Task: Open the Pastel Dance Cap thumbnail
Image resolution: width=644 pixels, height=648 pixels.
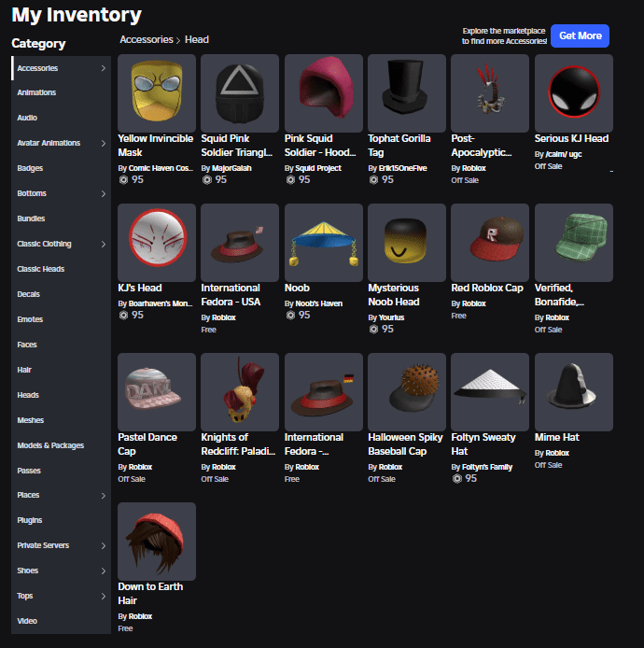Action: coord(157,392)
